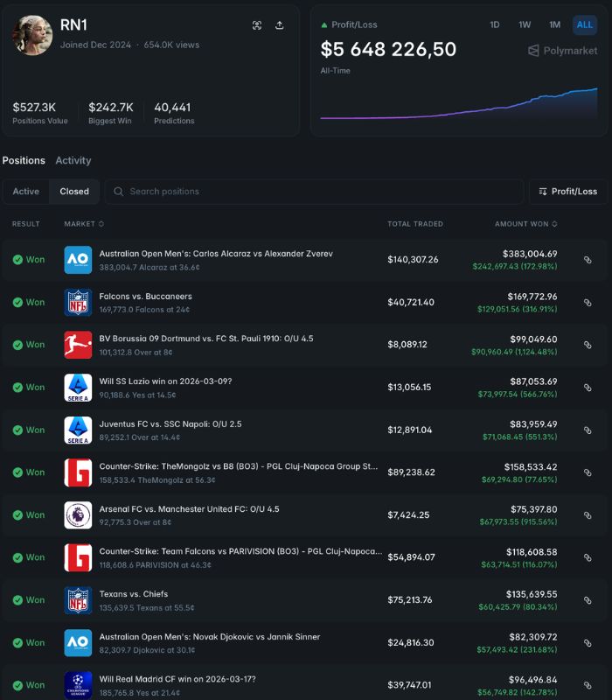Click the $383,004.69 amount won value
The image size is (612, 700).
530,254
